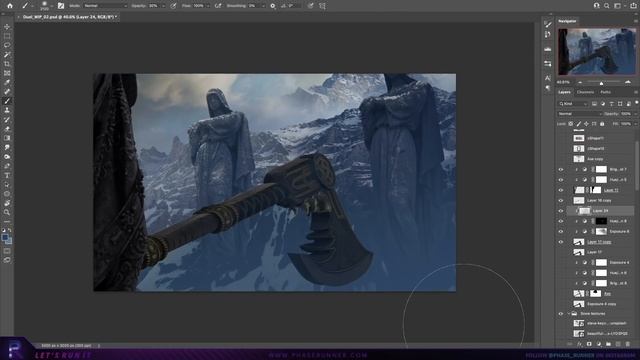Open the brush Mode dropdown
The height and width of the screenshot is (360, 640).
pyautogui.click(x=105, y=6)
